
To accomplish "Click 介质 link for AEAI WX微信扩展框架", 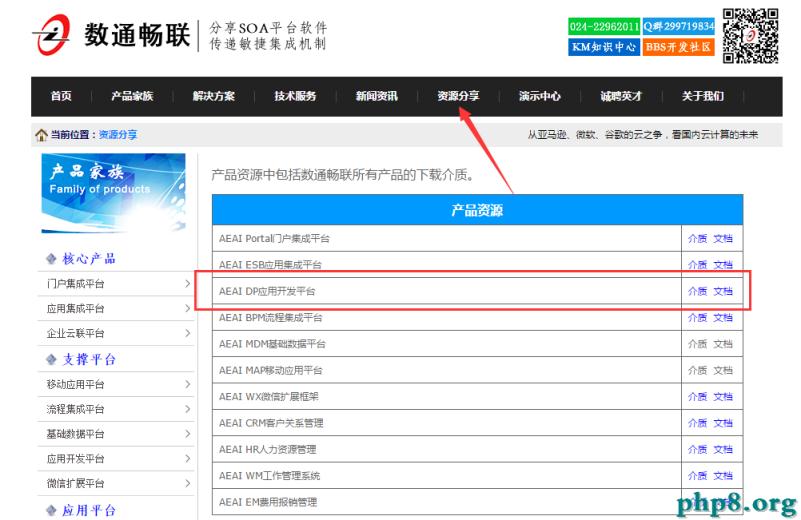I will point(697,397).
